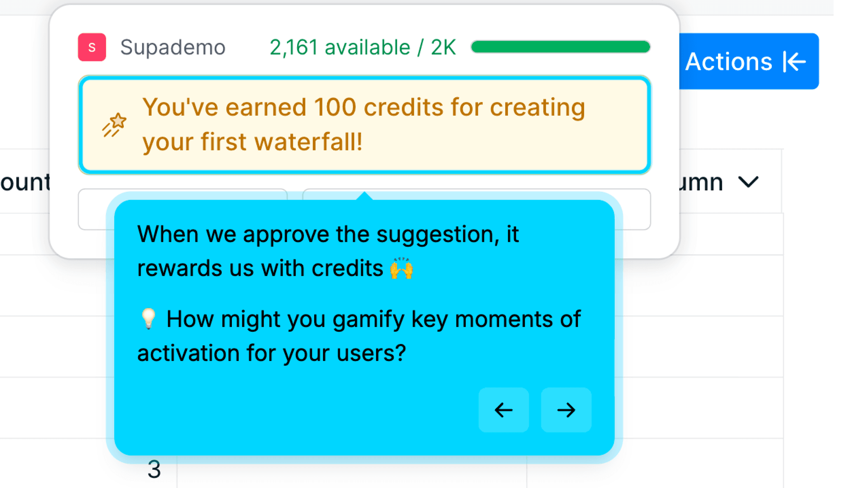Go back using the left arrow

(x=504, y=410)
